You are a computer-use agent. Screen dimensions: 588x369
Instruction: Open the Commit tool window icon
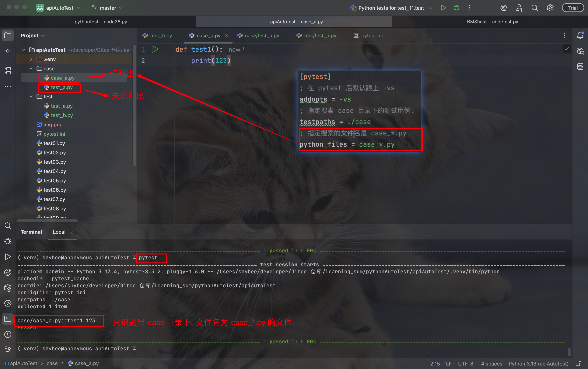pyautogui.click(x=8, y=51)
